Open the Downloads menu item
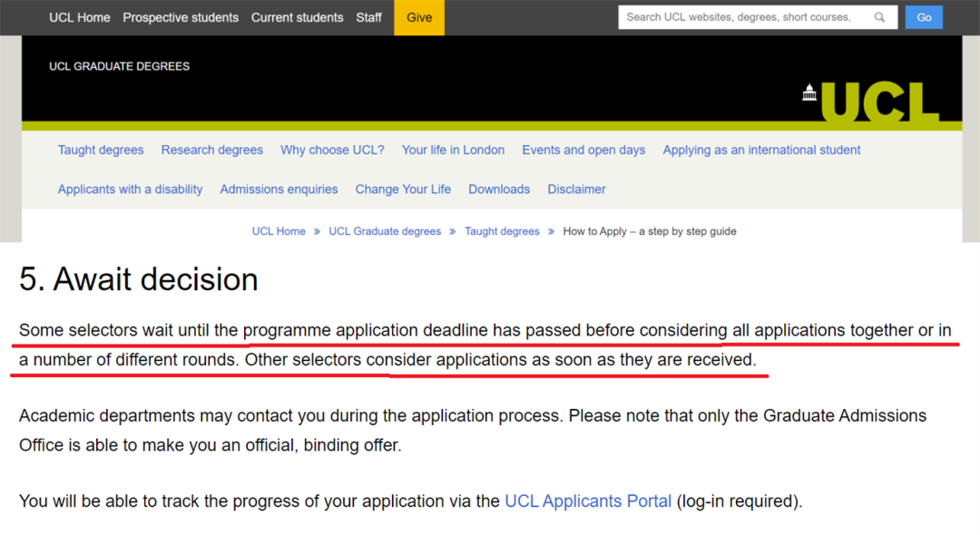Viewport: 980px width, 535px height. tap(499, 189)
